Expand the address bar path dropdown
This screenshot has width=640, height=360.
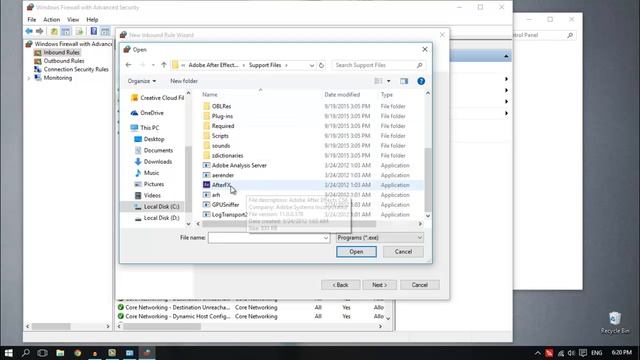click(312, 65)
